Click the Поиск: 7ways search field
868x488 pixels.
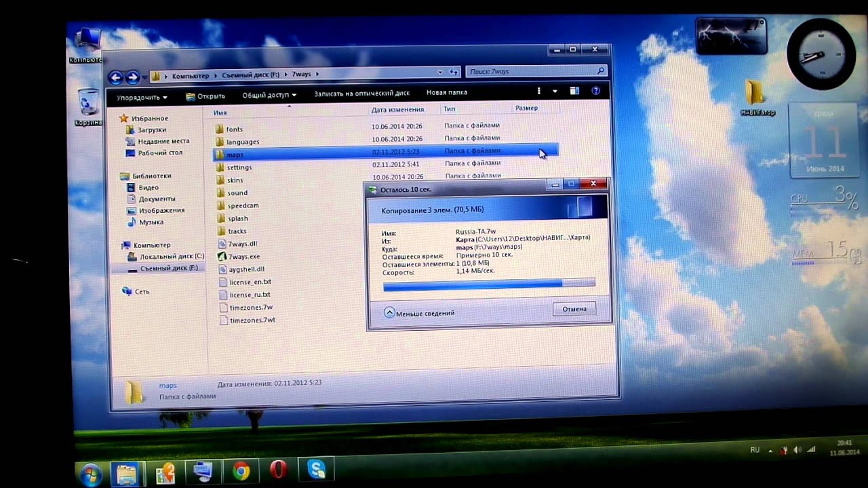click(x=536, y=71)
